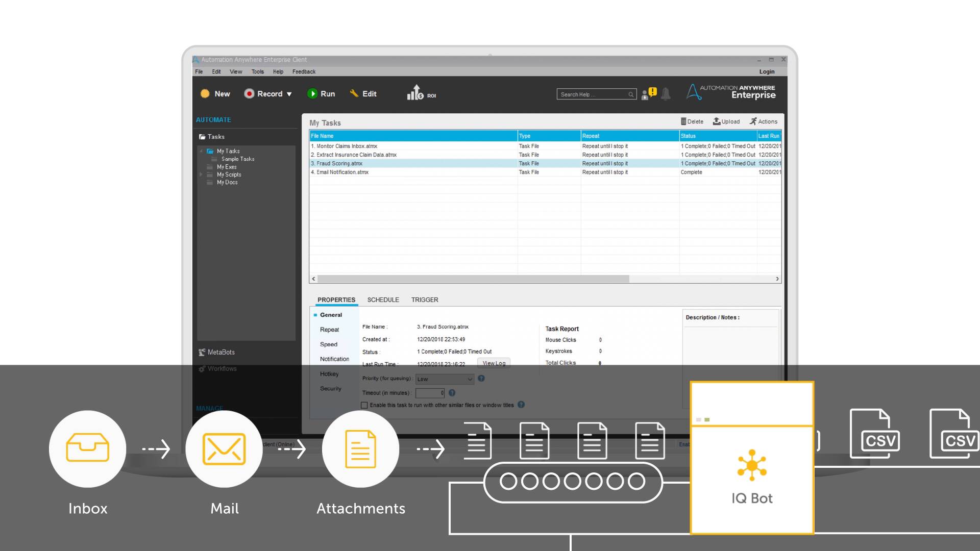Click help icon next to Enable task checkbox
This screenshot has height=551, width=980.
pos(521,405)
